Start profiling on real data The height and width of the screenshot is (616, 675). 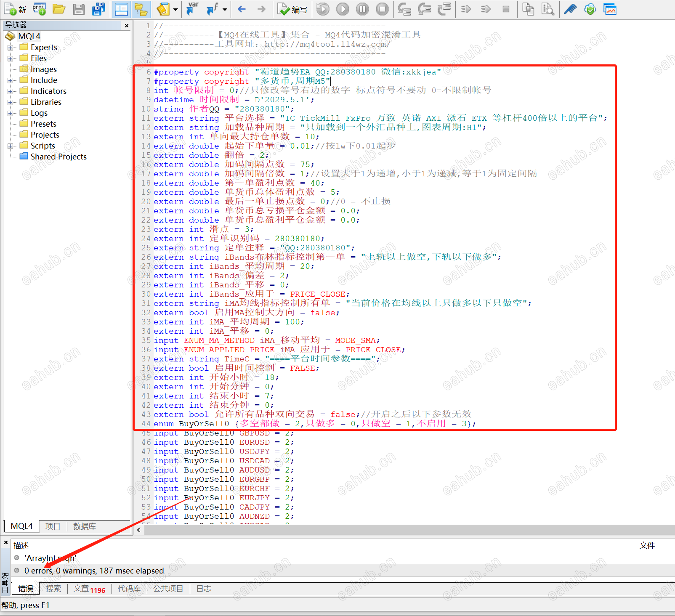[466, 9]
